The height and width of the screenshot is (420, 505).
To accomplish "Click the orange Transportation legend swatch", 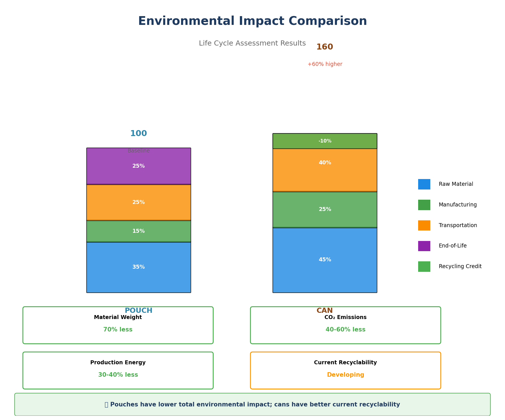I will (424, 225).
